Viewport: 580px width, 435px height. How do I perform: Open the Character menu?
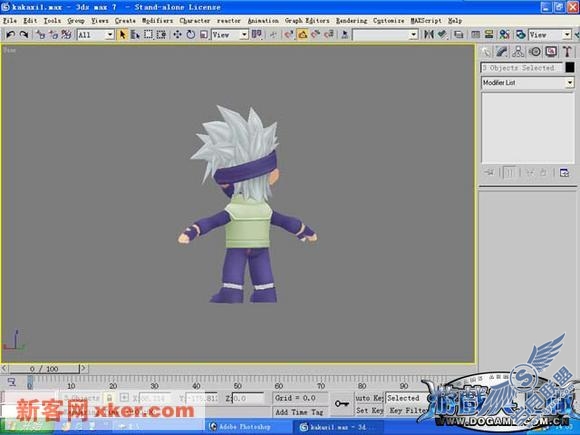click(195, 21)
